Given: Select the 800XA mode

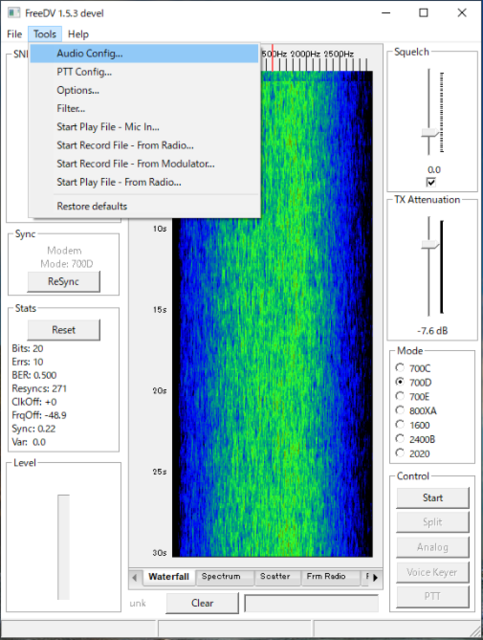Looking at the screenshot, I should 416,411.
